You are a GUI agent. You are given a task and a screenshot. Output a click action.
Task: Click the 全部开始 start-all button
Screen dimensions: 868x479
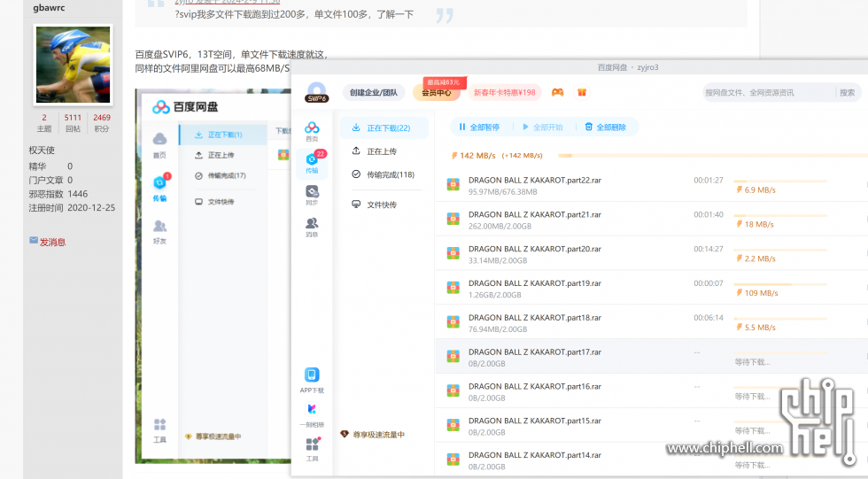pos(542,127)
